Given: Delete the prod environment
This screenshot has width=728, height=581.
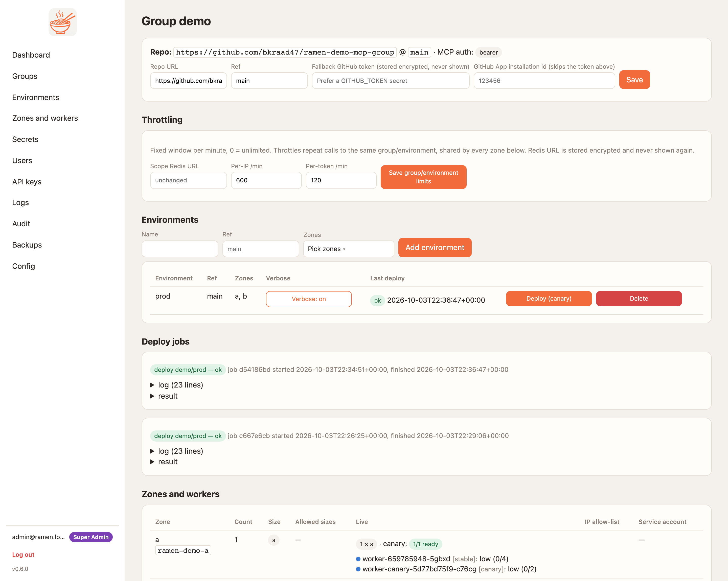Looking at the screenshot, I should 639,299.
